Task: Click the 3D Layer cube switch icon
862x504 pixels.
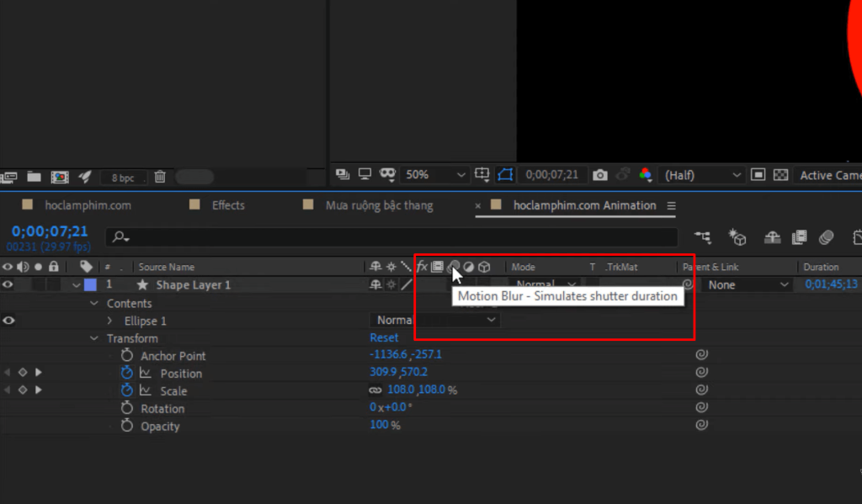Action: point(485,266)
